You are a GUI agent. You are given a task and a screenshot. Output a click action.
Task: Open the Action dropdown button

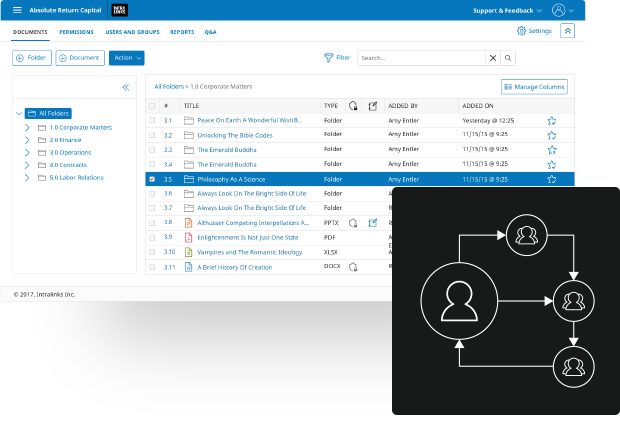click(x=127, y=58)
